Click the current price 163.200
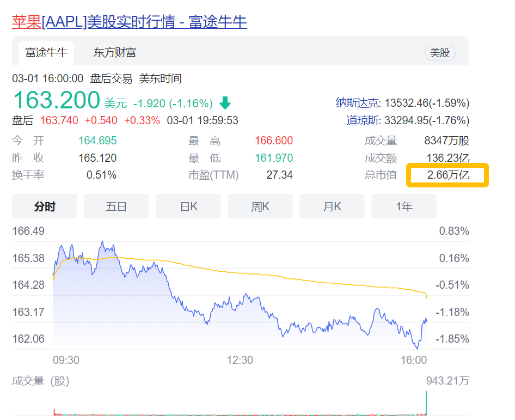This screenshot has width=515, height=420. pyautogui.click(x=57, y=100)
